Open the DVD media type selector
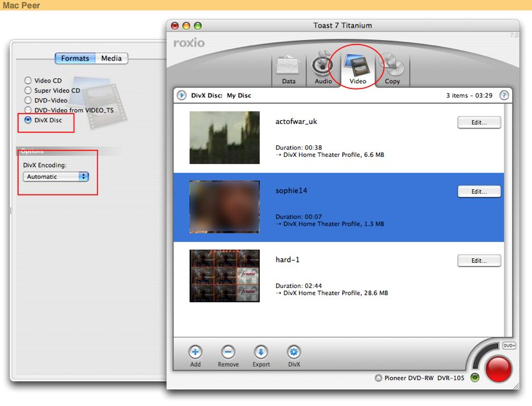Screen dimensions: 532x406 pos(509,345)
